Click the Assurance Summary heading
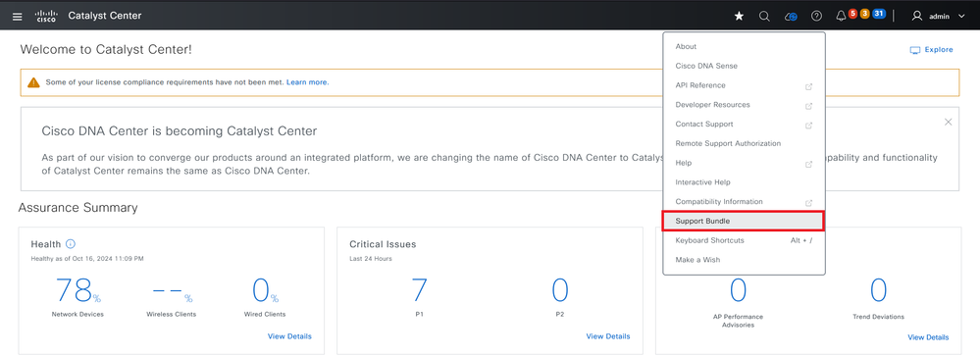 [78, 208]
